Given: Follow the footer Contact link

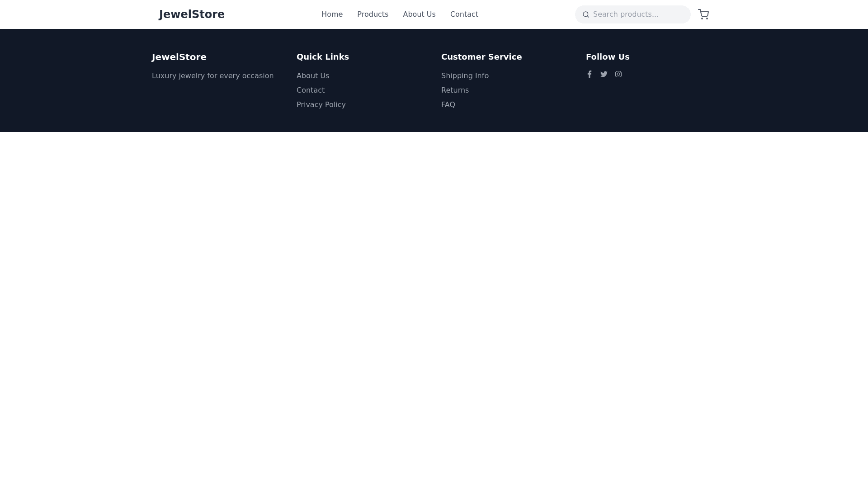Looking at the screenshot, I should (x=311, y=90).
